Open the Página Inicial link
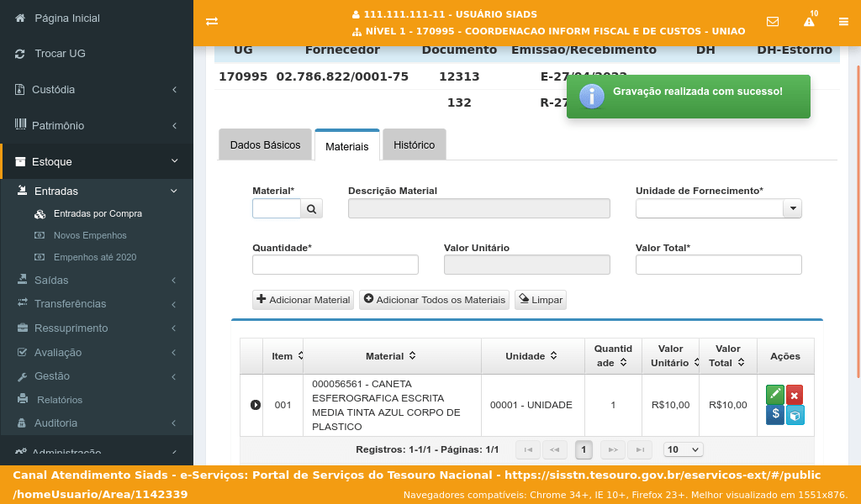This screenshot has width=861, height=504. click(x=67, y=18)
